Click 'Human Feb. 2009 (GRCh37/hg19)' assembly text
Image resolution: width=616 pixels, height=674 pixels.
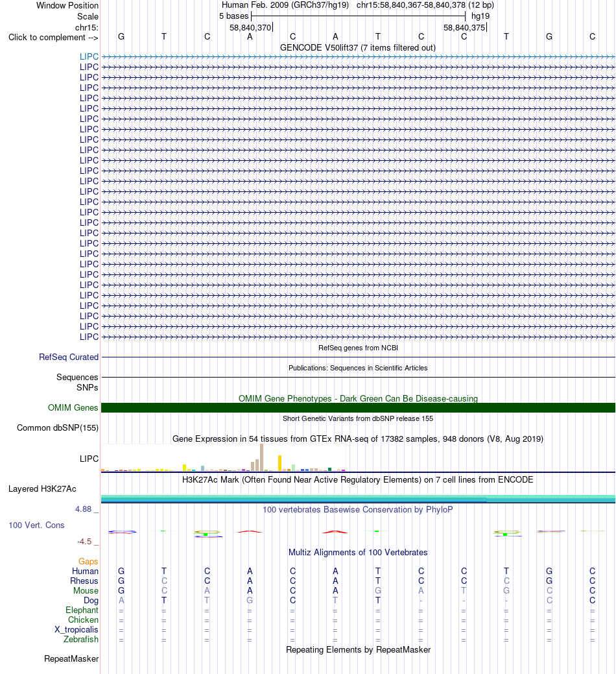pos(285,5)
